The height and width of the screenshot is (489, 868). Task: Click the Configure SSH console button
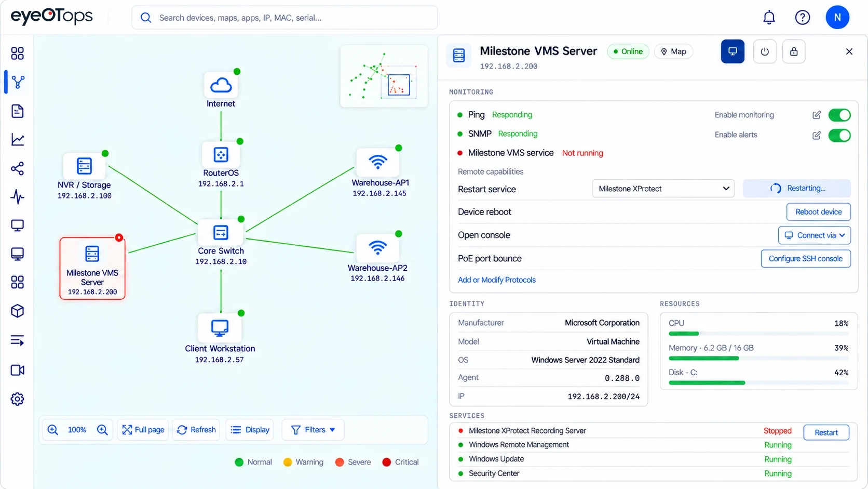point(806,259)
